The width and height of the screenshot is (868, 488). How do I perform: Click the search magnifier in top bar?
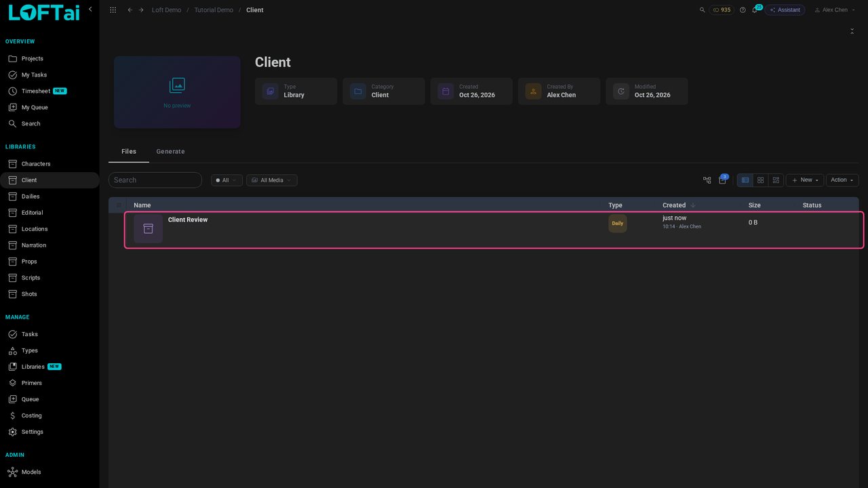[x=702, y=10]
